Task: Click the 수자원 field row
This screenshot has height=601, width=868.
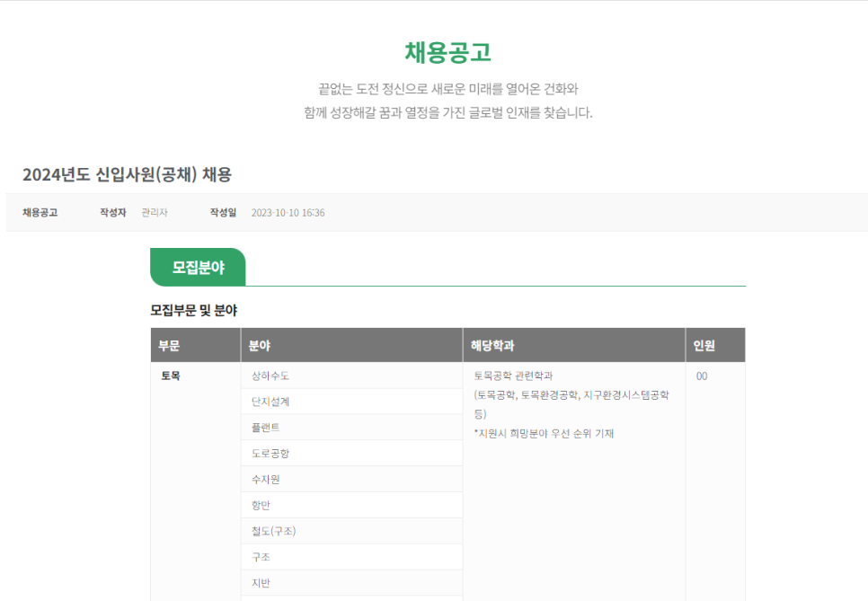Action: pos(352,479)
